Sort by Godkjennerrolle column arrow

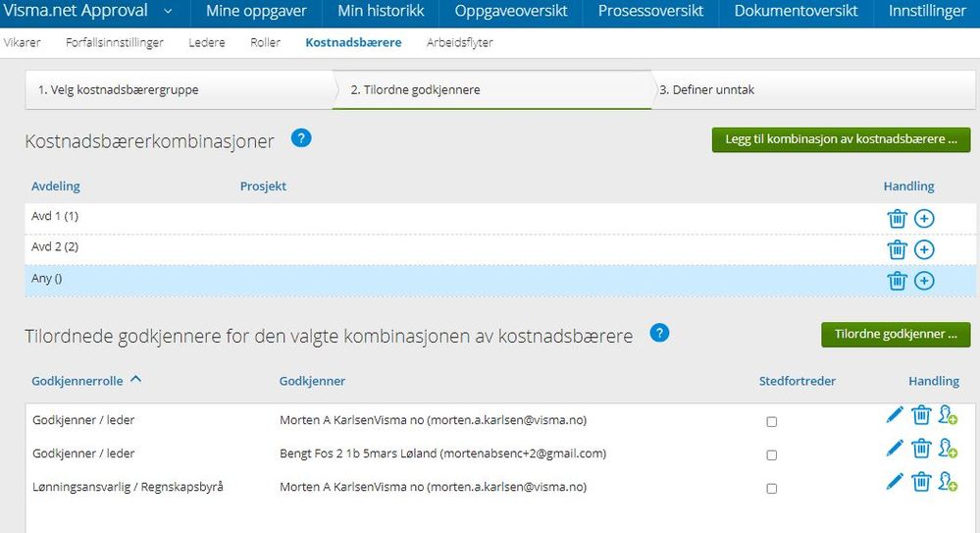click(135, 379)
